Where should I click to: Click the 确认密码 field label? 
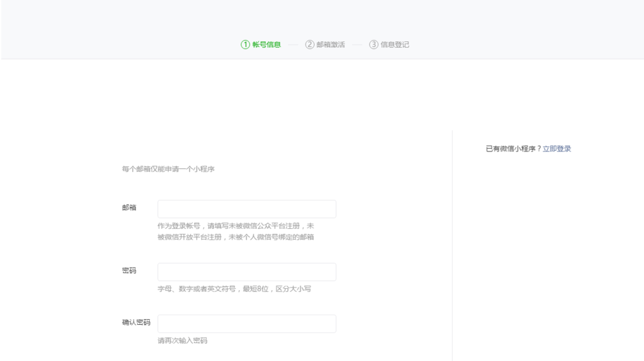[136, 322]
